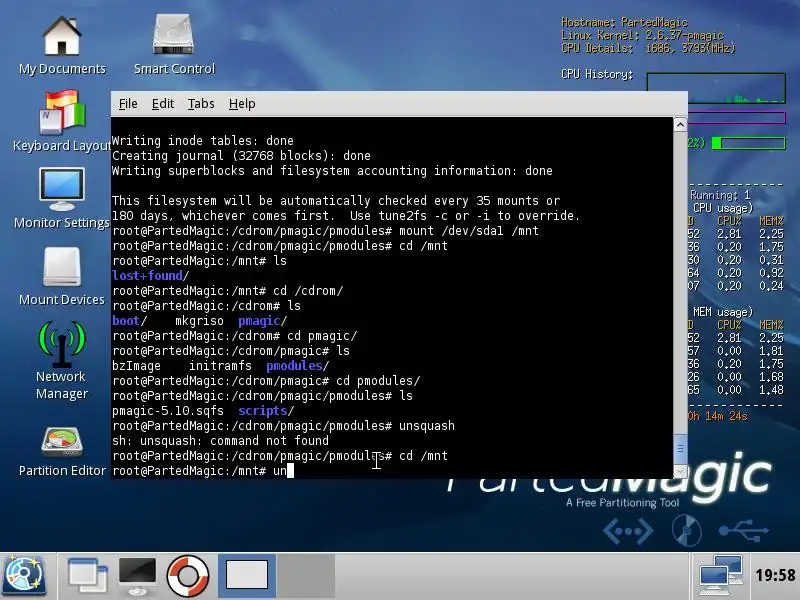Click the show desktop windows taskbar icon
Viewport: 800px width, 600px height.
(x=88, y=576)
